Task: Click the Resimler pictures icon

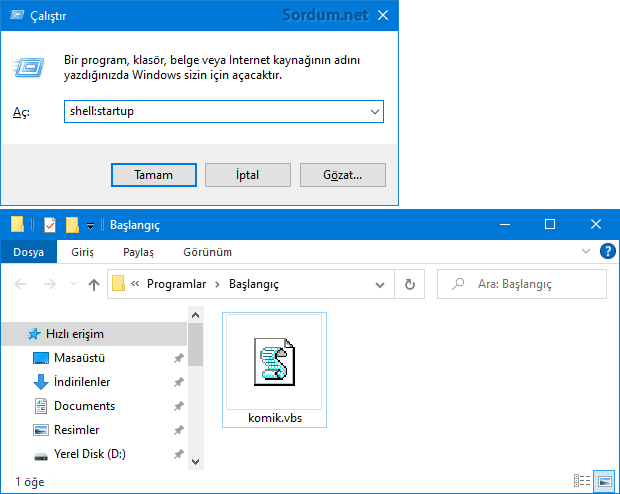Action: click(41, 430)
